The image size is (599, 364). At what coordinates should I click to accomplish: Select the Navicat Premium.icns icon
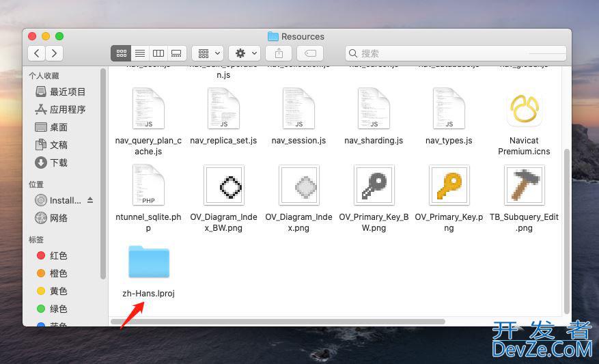524,109
